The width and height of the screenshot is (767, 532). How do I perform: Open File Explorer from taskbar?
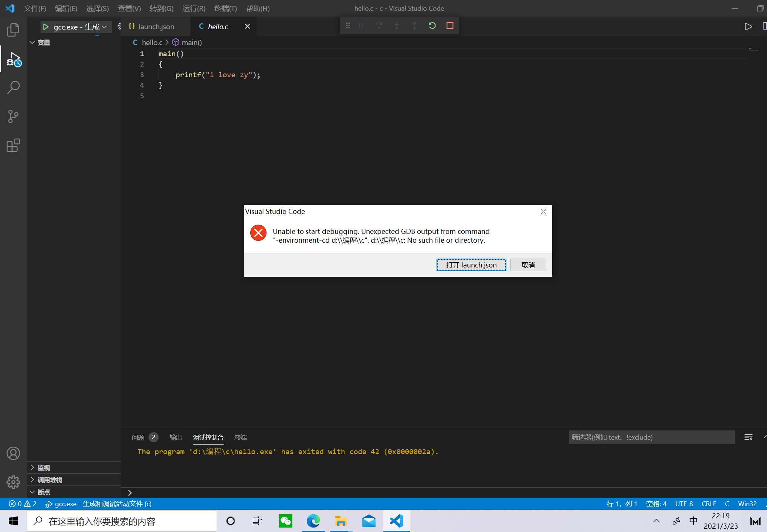click(x=341, y=521)
